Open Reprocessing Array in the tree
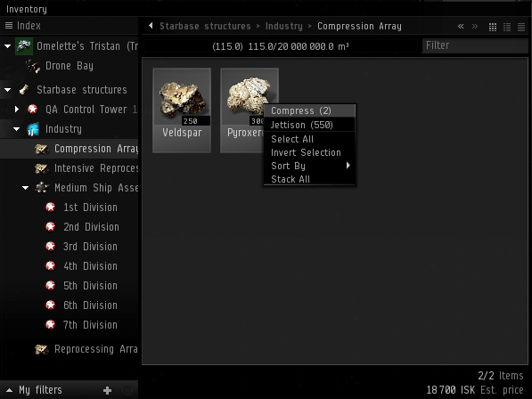The width and height of the screenshot is (532, 399). click(70, 349)
